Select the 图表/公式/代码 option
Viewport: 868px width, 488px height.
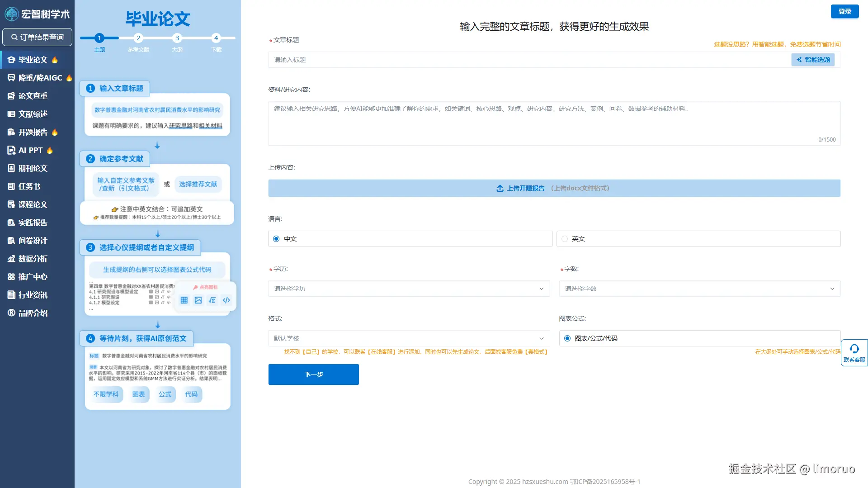click(x=567, y=338)
